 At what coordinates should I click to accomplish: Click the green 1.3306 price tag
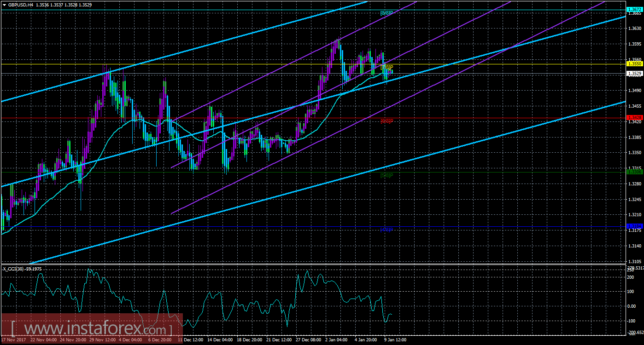(x=634, y=172)
